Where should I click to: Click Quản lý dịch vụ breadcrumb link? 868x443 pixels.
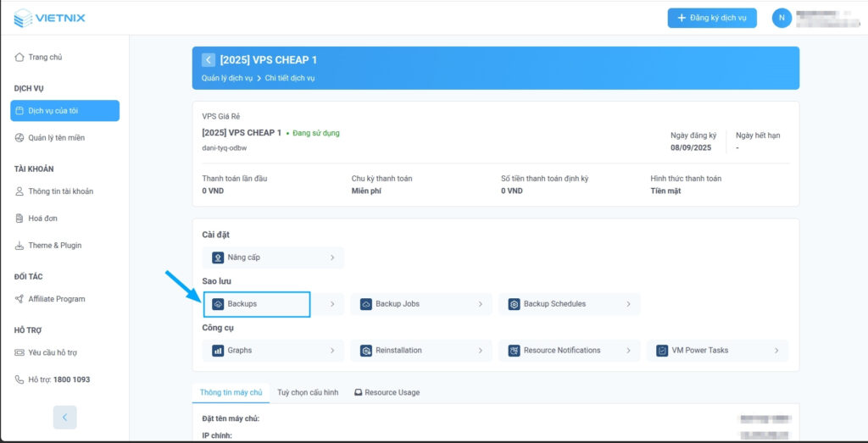point(227,78)
